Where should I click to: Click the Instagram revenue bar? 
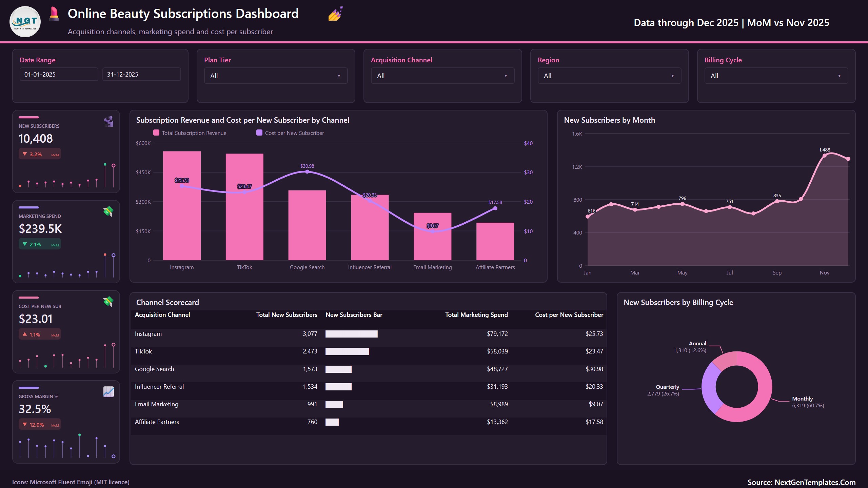click(x=182, y=206)
